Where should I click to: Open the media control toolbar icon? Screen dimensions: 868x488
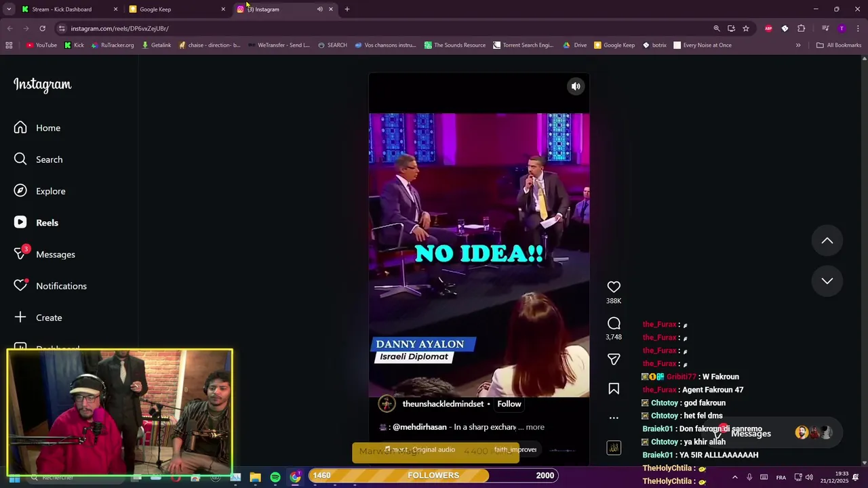coord(825,28)
